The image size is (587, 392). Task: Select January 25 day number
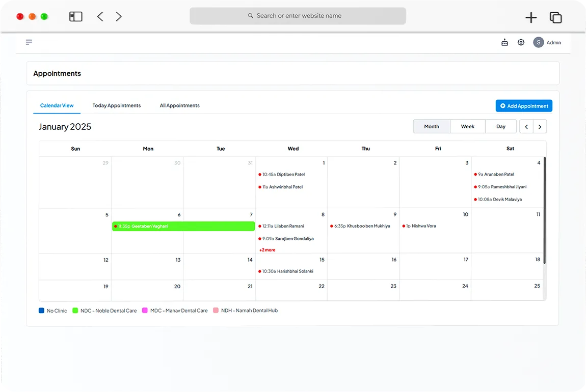pos(537,286)
